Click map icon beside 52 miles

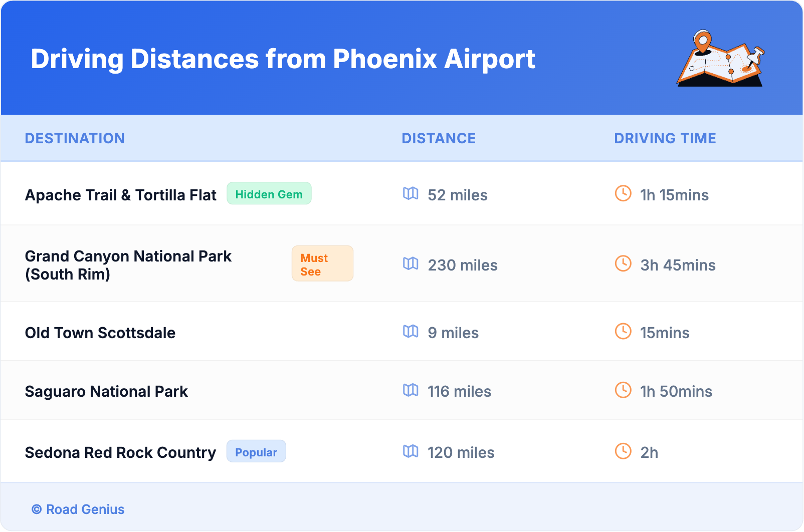411,193
